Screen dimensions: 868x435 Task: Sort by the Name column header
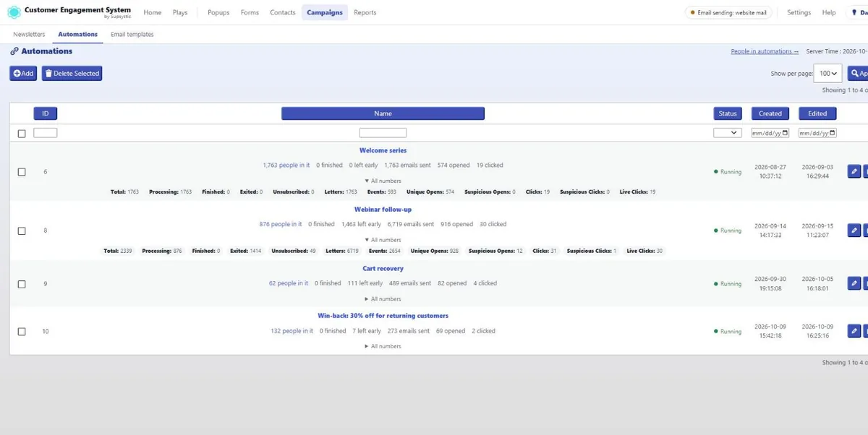(x=383, y=113)
